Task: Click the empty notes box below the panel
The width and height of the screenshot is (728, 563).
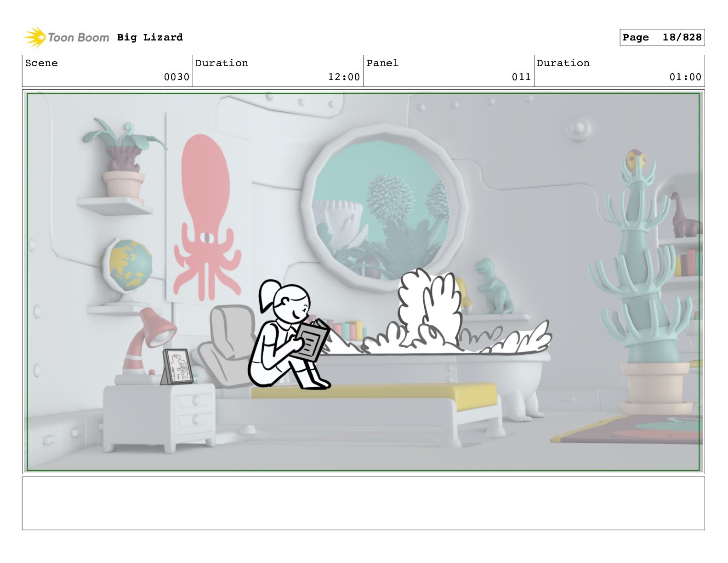Action: click(363, 503)
